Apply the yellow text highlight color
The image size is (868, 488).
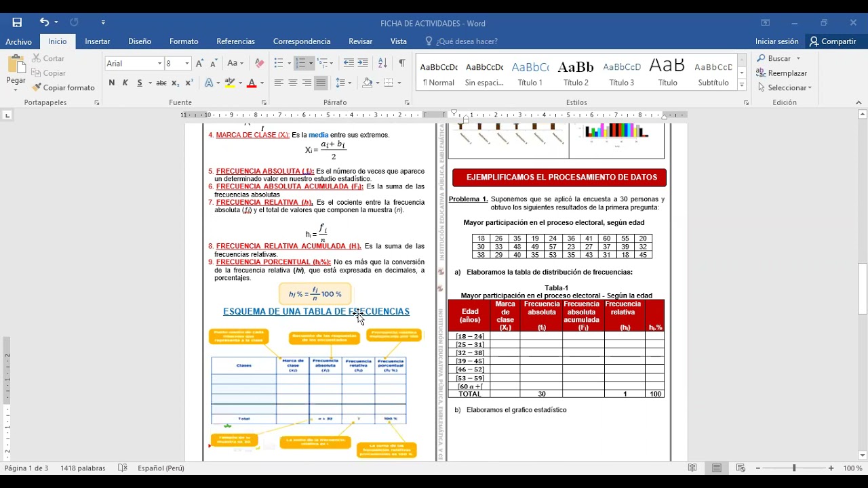pyautogui.click(x=230, y=83)
